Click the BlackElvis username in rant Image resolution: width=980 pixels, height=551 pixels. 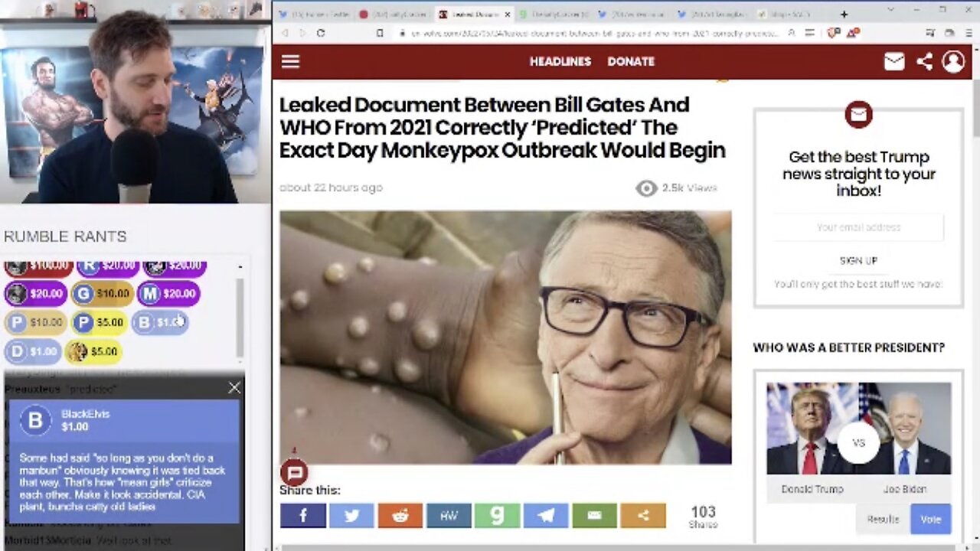(x=85, y=414)
